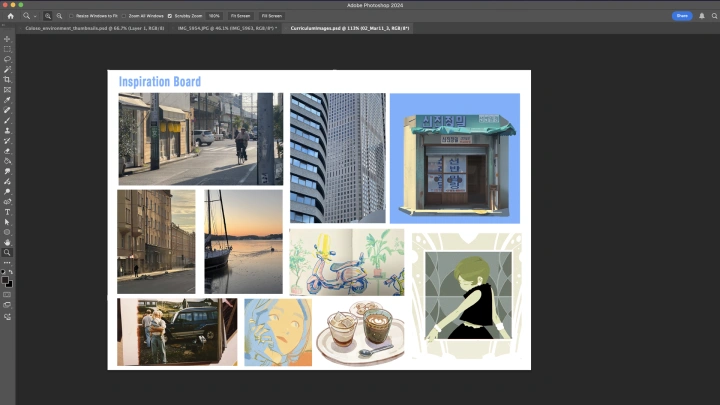This screenshot has width=720, height=405.
Task: Choose Zoom In mode in options bar
Action: tap(48, 16)
